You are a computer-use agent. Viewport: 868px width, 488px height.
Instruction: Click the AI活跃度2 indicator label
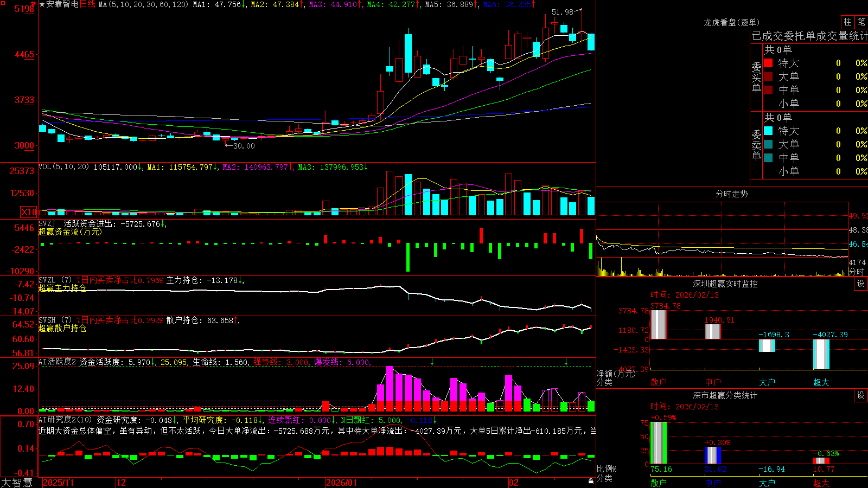click(58, 362)
